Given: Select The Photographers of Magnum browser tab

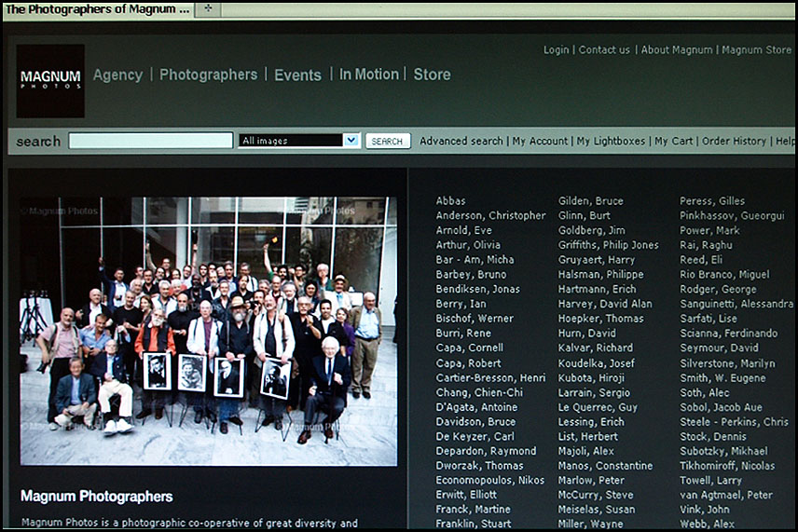Looking at the screenshot, I should click(98, 9).
